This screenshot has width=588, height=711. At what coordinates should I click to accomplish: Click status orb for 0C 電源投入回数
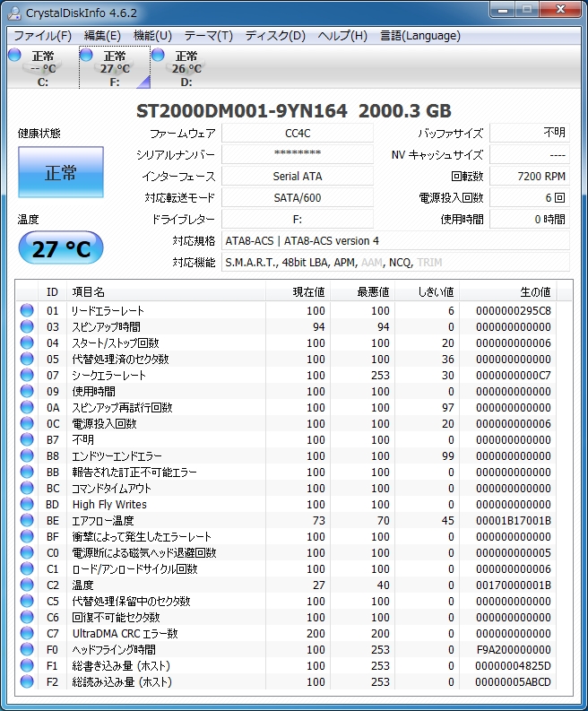tap(27, 423)
